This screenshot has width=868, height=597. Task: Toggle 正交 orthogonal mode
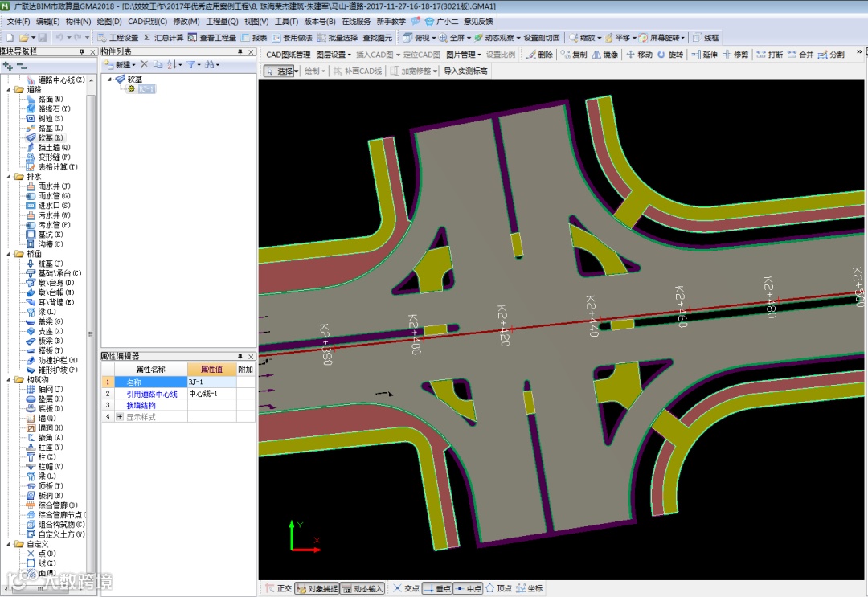279,589
